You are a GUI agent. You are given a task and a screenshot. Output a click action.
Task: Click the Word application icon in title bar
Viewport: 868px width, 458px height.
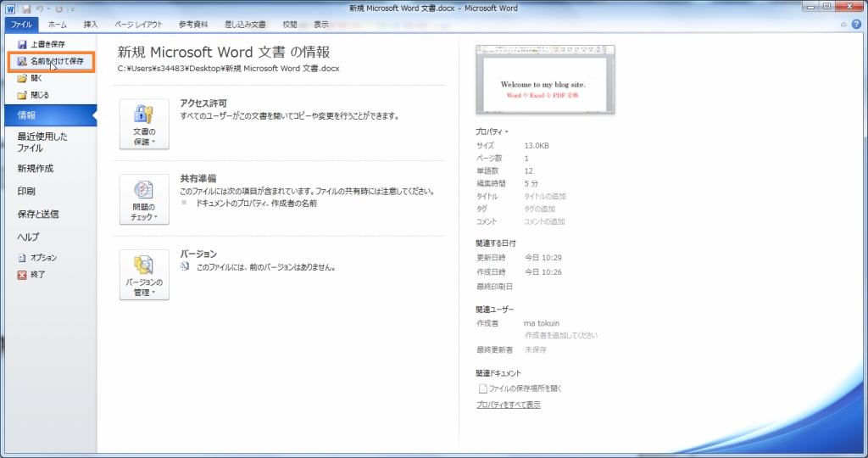[x=10, y=8]
